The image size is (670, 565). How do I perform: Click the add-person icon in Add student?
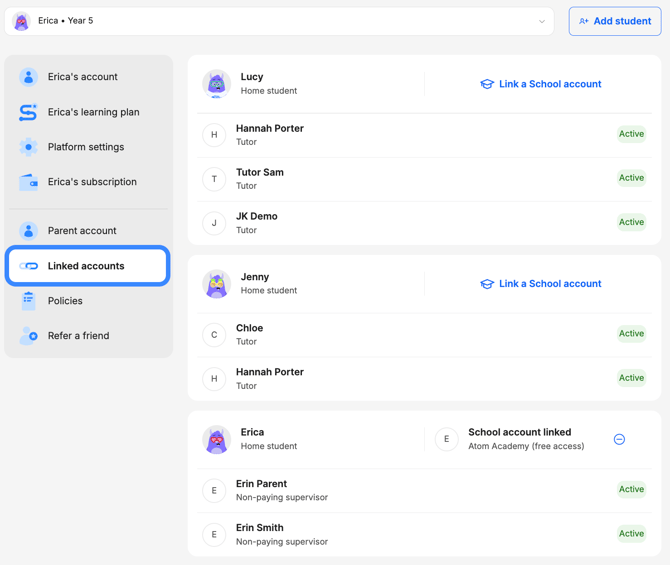(x=584, y=21)
